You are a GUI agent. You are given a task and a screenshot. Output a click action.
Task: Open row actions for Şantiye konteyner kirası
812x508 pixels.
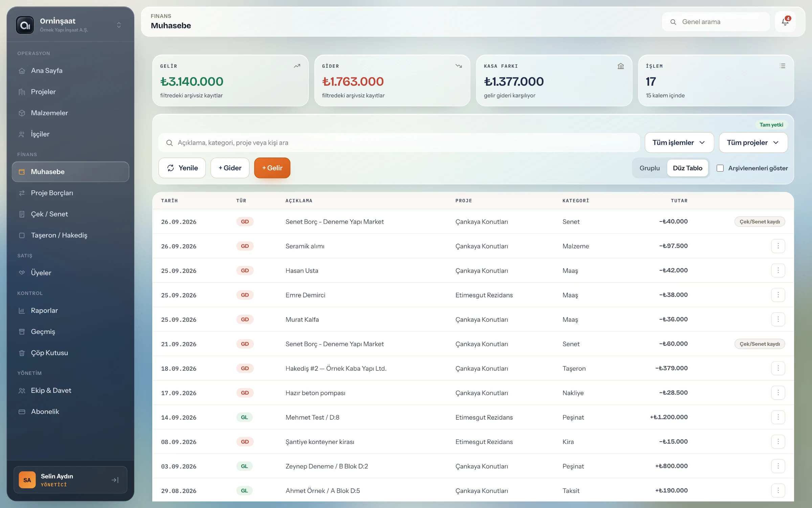(778, 442)
